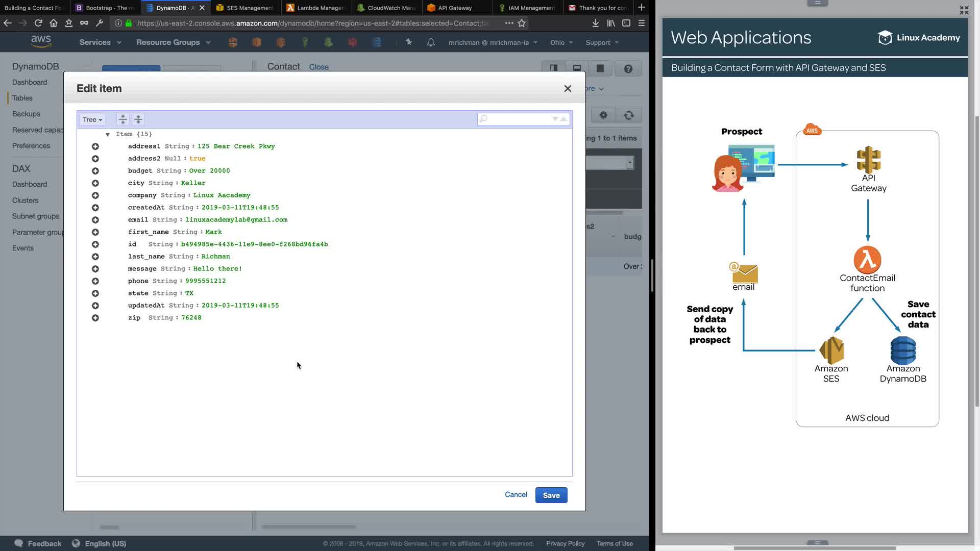Click plus icon beside address1 field

[x=95, y=146]
